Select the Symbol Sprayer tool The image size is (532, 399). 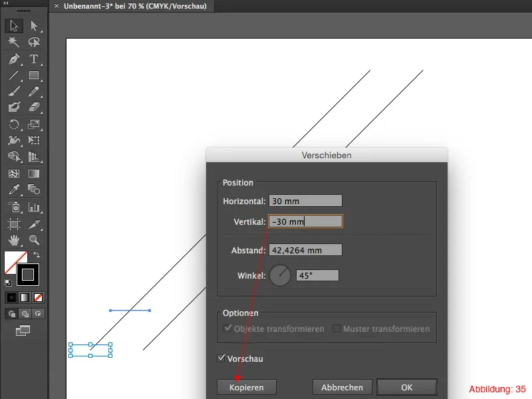(14, 207)
